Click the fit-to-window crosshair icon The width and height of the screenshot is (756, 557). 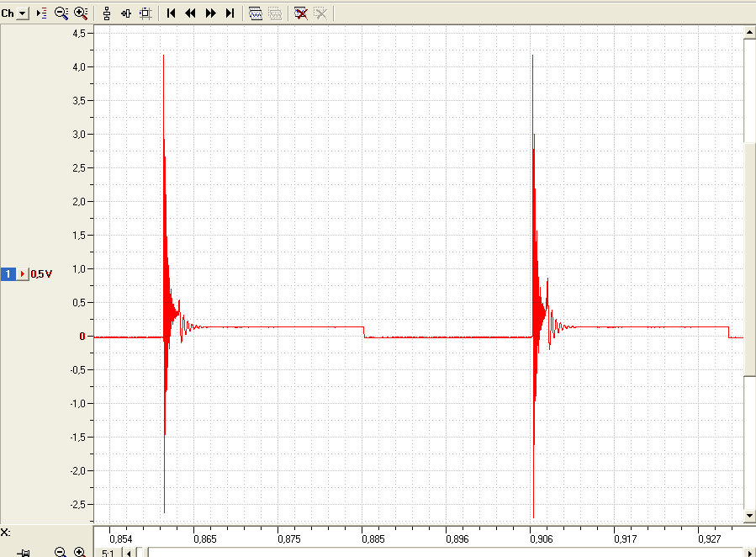145,13
